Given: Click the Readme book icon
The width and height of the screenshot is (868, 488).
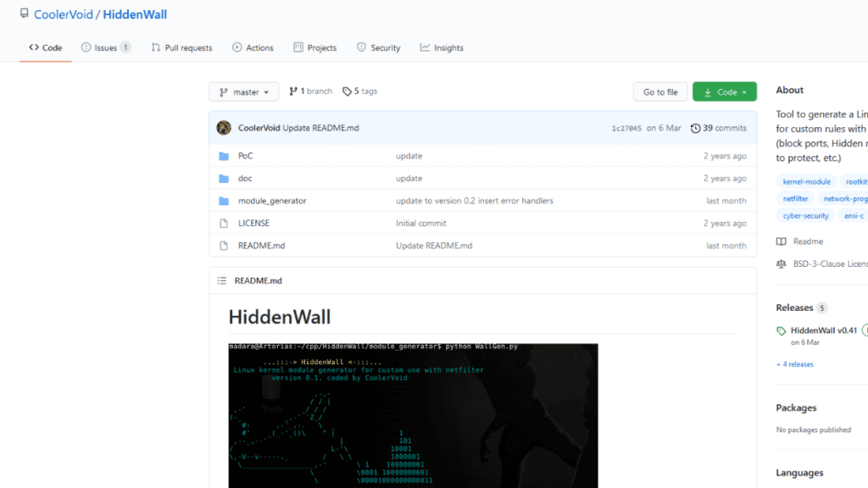Looking at the screenshot, I should pyautogui.click(x=781, y=241).
